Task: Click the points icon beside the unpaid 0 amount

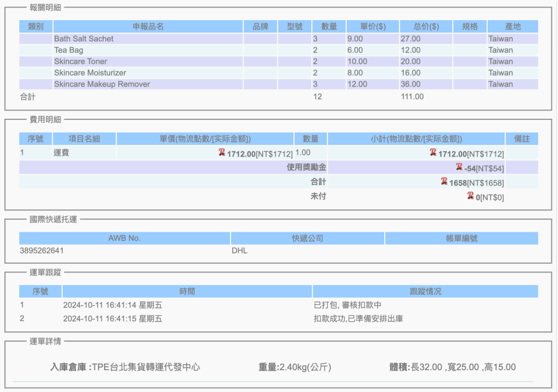Action: (x=470, y=196)
